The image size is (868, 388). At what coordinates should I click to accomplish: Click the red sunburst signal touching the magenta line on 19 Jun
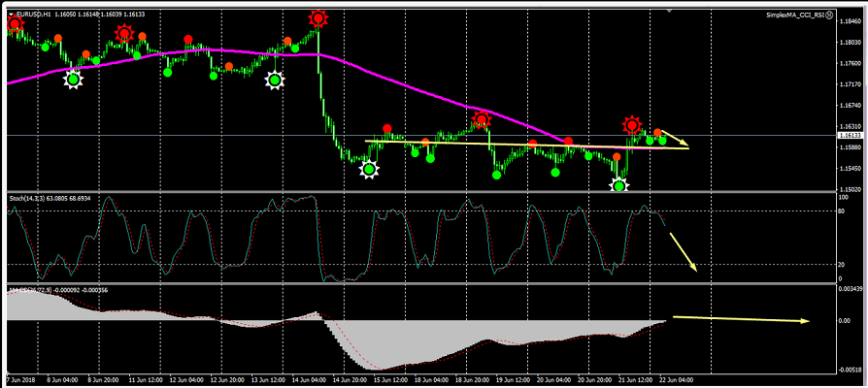[482, 120]
